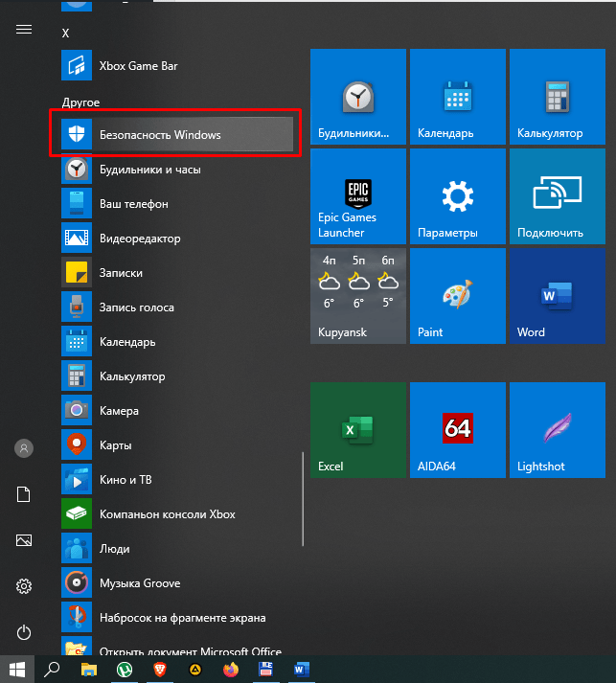Open Календарь in the app list
This screenshot has height=683, width=616.
(x=177, y=342)
